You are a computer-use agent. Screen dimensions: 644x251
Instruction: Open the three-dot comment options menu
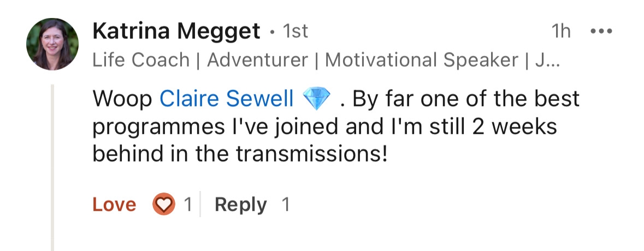tap(601, 32)
